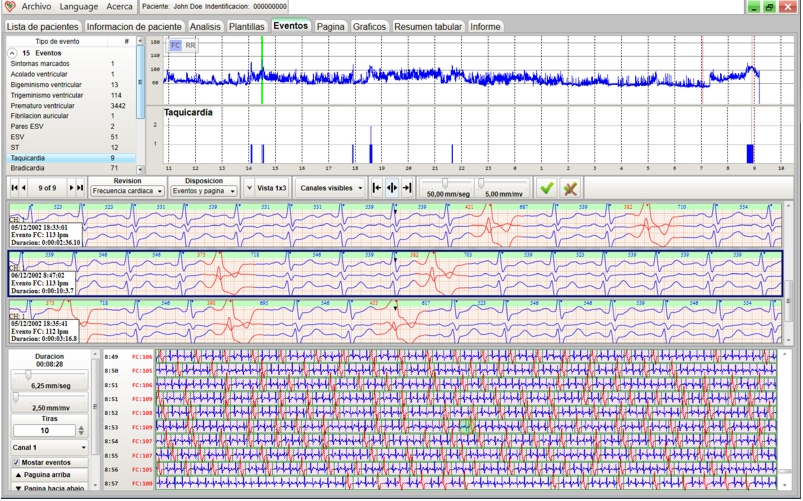Open the Archivo menu

(36, 7)
